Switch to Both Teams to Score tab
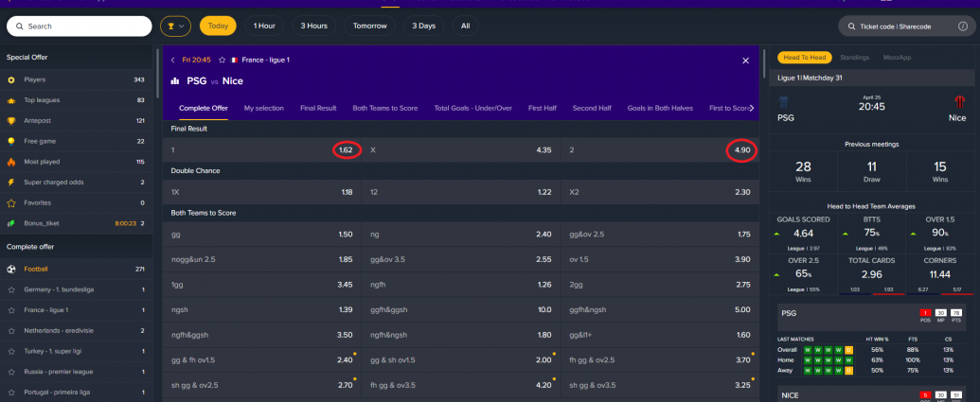 pos(385,108)
